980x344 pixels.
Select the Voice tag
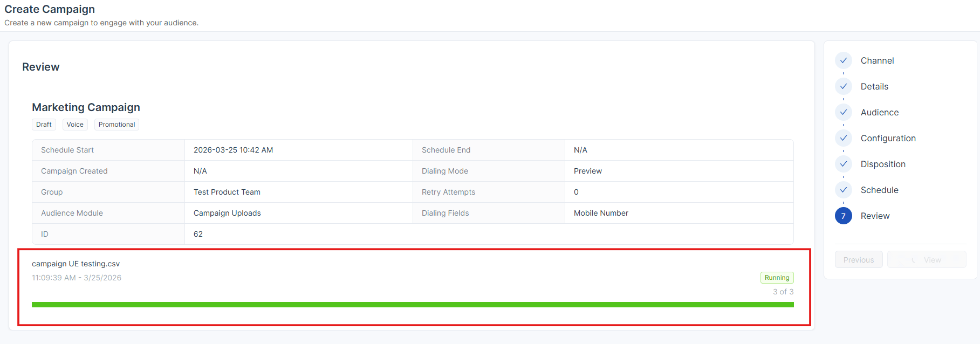(x=75, y=125)
